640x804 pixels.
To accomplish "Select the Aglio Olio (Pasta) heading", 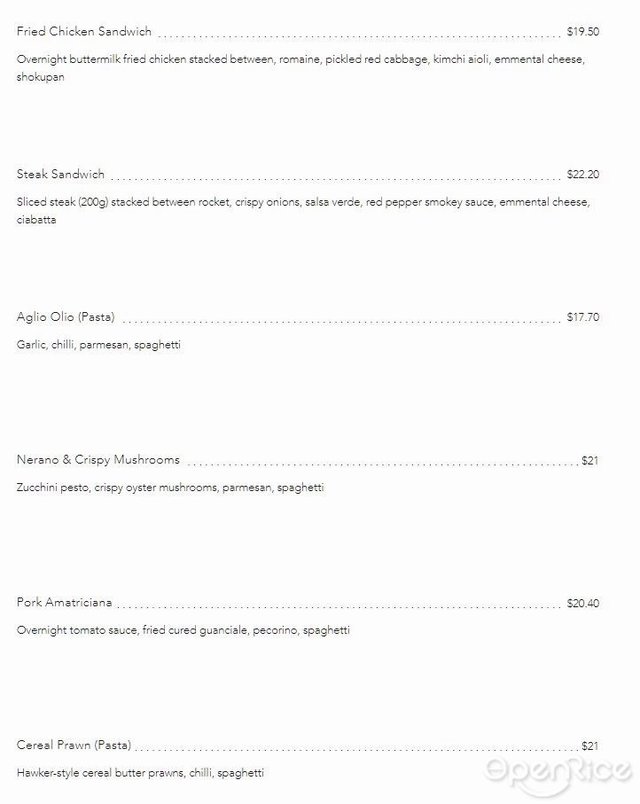I will coord(66,317).
